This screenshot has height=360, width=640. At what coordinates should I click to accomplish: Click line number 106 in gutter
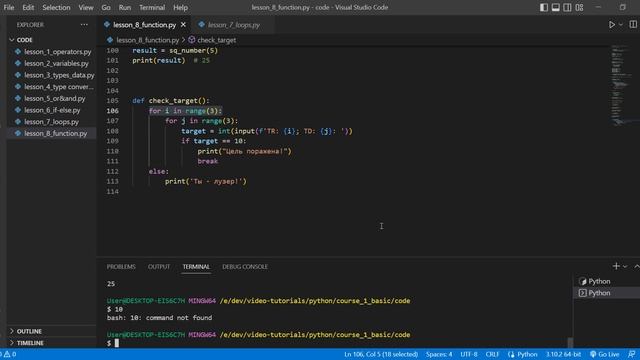pos(113,111)
